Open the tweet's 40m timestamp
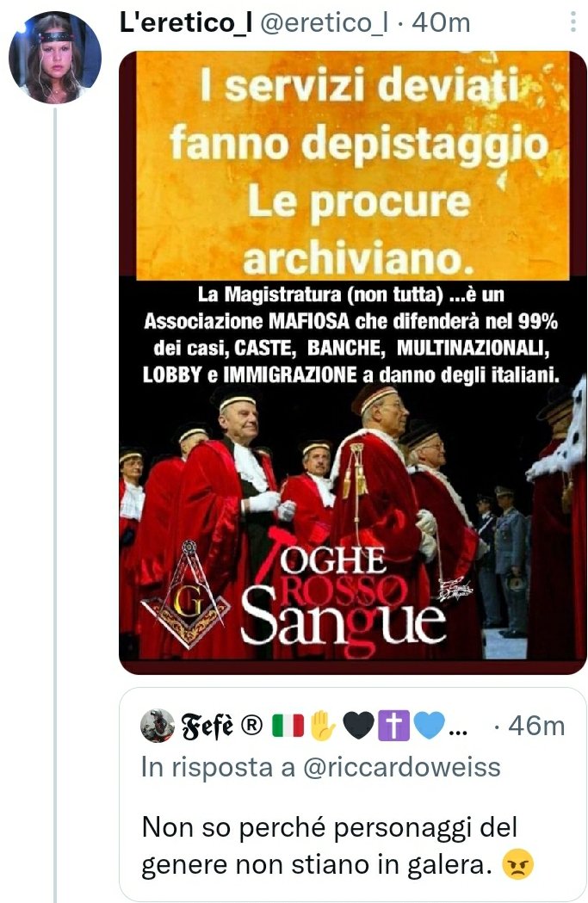The image size is (588, 903). tap(441, 23)
